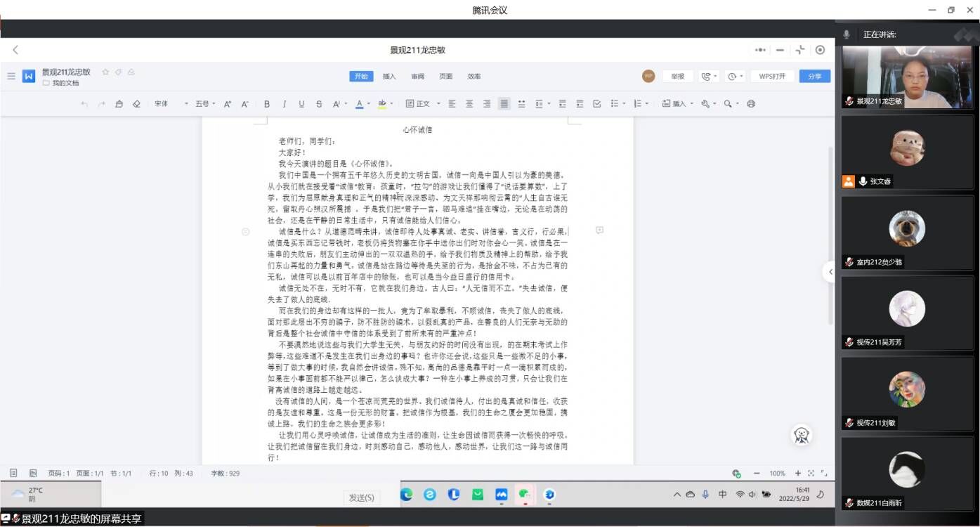Toggle italic text formatting
The height and width of the screenshot is (527, 980).
285,104
